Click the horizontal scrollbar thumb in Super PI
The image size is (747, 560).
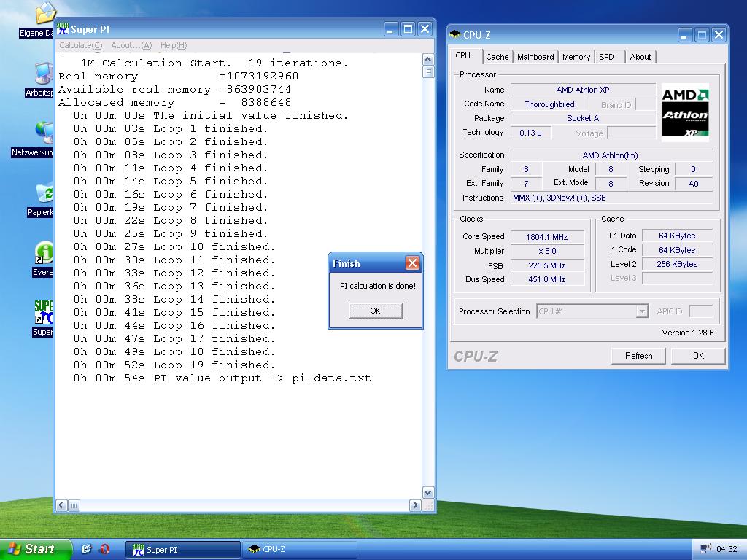74,505
